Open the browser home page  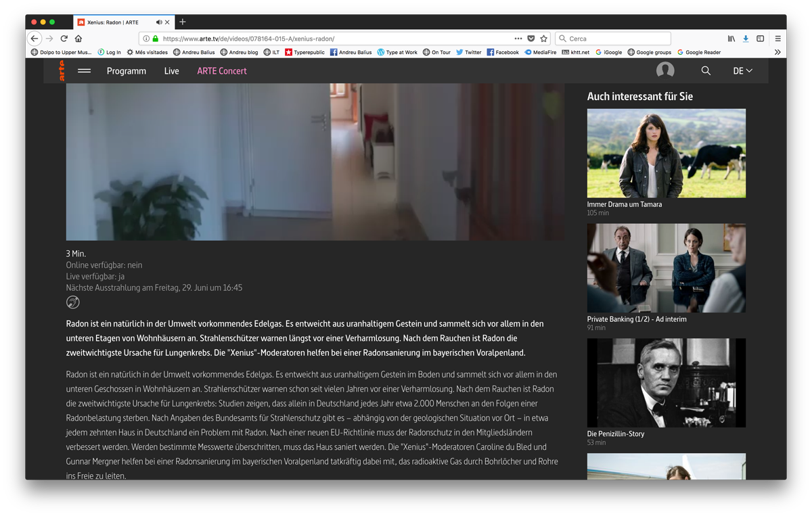tap(78, 39)
